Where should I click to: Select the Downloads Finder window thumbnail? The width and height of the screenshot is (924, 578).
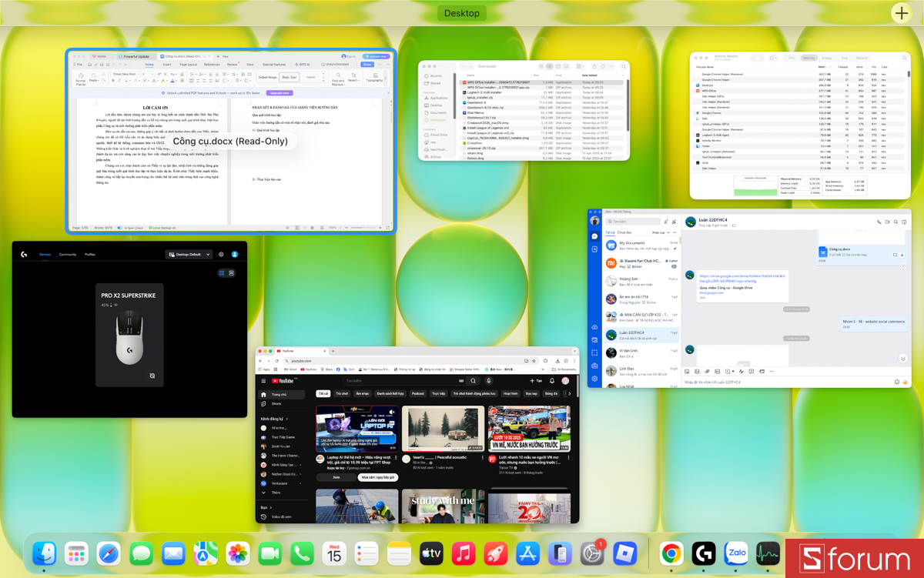click(x=524, y=110)
